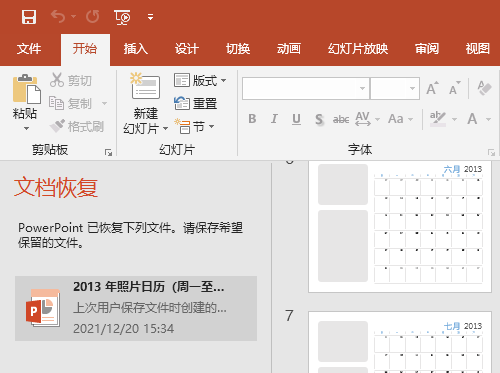Open the 幻灯片放映 tab
The height and width of the screenshot is (373, 500).
[x=358, y=49]
